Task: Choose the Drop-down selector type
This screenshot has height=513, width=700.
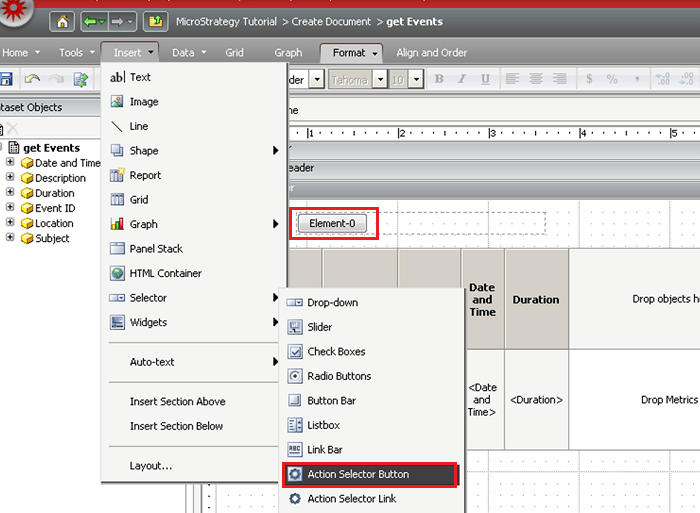Action: tap(372, 303)
